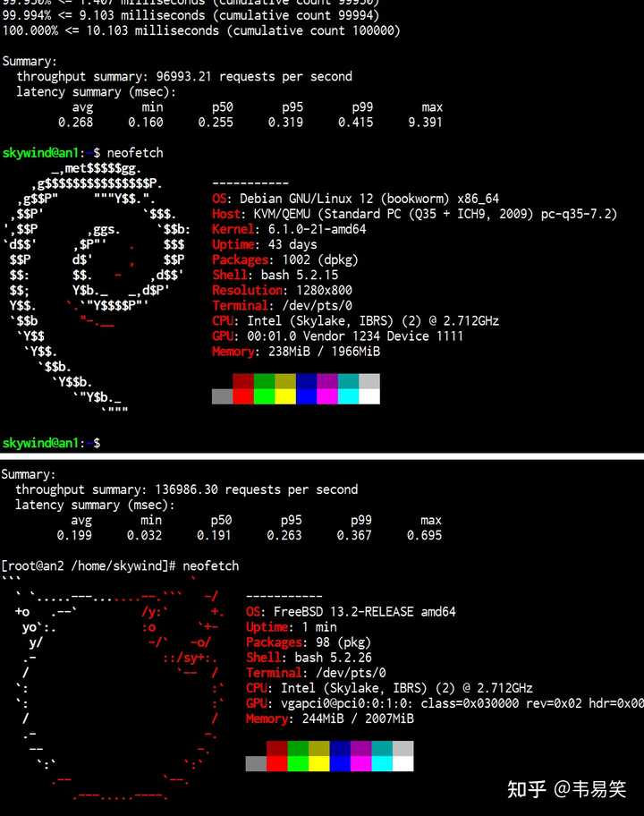Click the 'Packages: 1002 (dpkg)' line
Screen dimensions: 644x816
coord(285,259)
